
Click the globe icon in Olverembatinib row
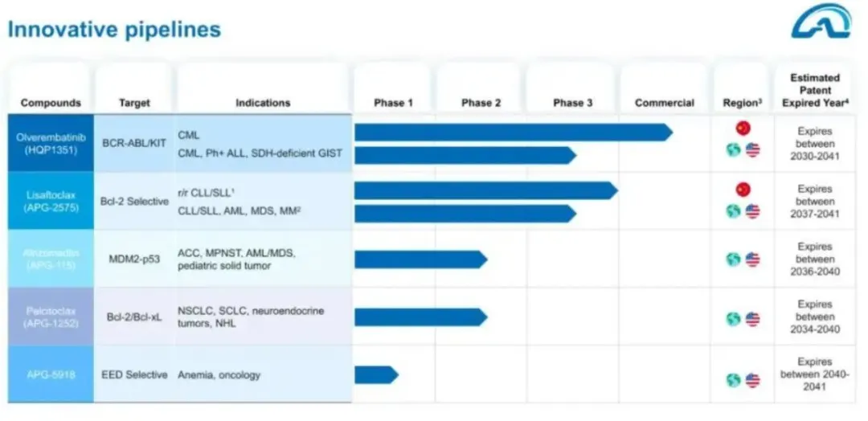(x=733, y=150)
